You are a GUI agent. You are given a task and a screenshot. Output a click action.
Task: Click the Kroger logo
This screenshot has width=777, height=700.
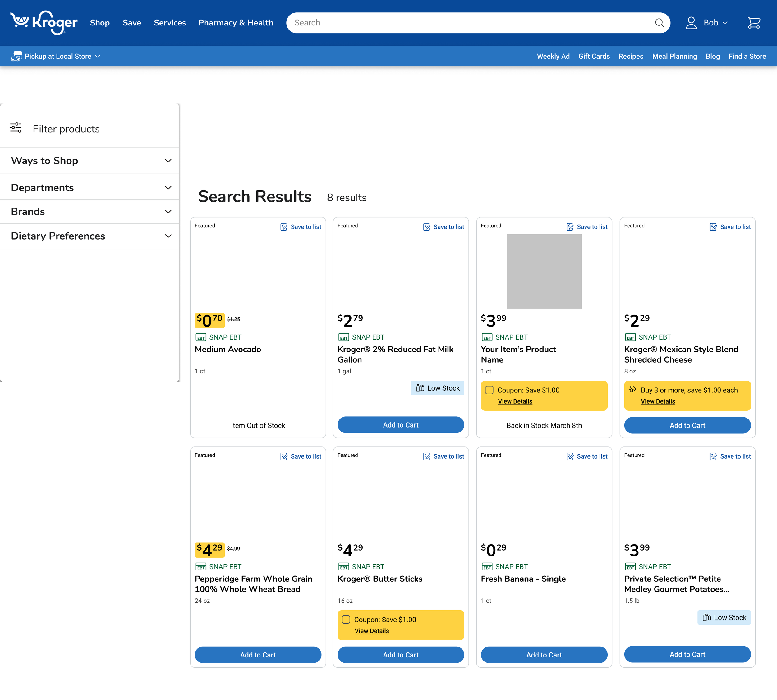click(44, 23)
